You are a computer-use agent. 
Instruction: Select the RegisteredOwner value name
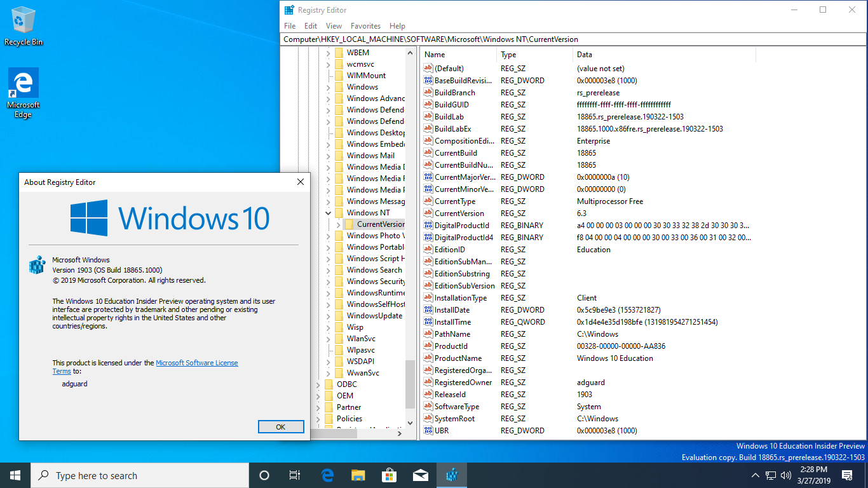tap(463, 383)
